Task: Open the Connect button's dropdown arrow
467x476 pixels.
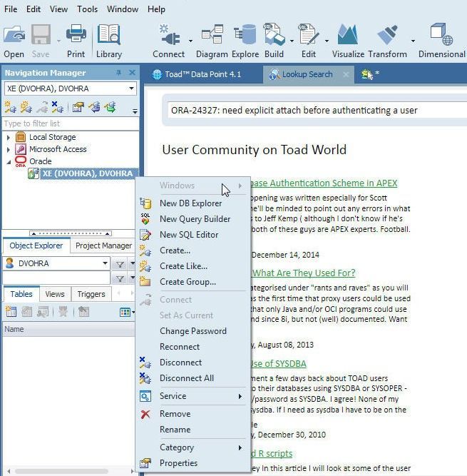Action: pos(190,41)
